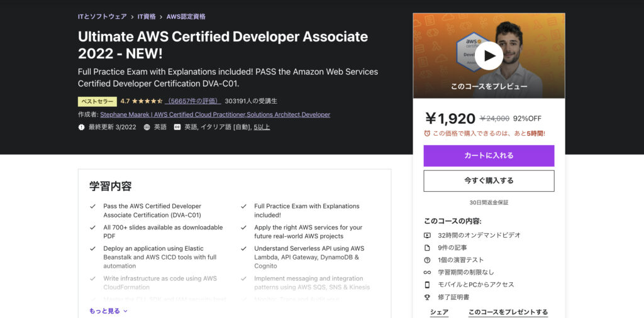Click the 学習内容 section heading
The width and height of the screenshot is (644, 318).
(111, 186)
